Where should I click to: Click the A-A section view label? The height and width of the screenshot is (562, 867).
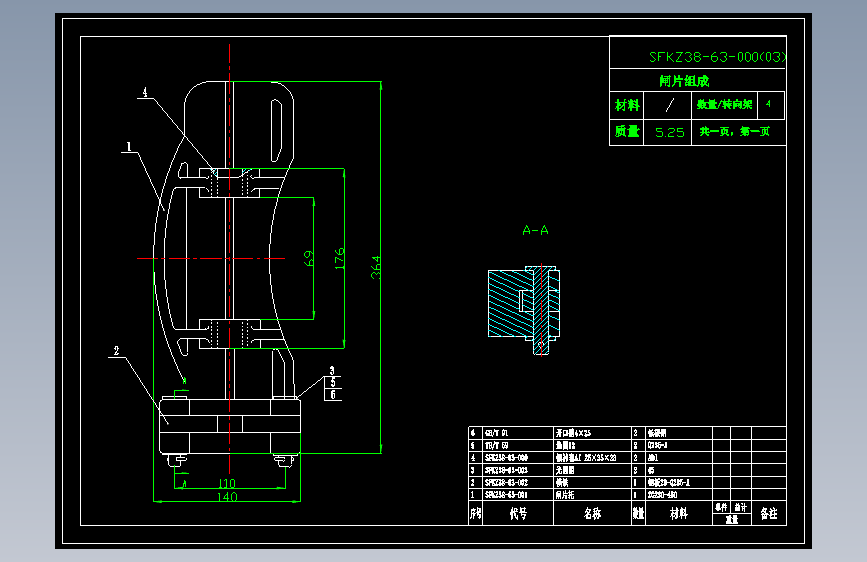[x=535, y=230]
